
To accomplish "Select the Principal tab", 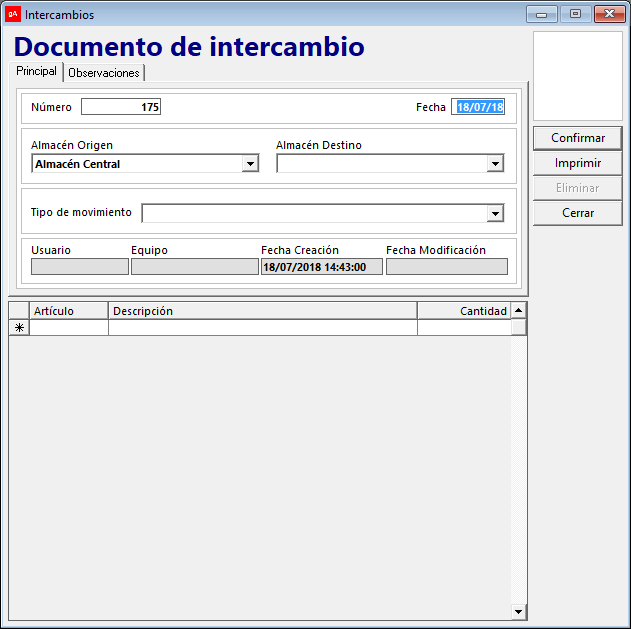I will tap(36, 72).
